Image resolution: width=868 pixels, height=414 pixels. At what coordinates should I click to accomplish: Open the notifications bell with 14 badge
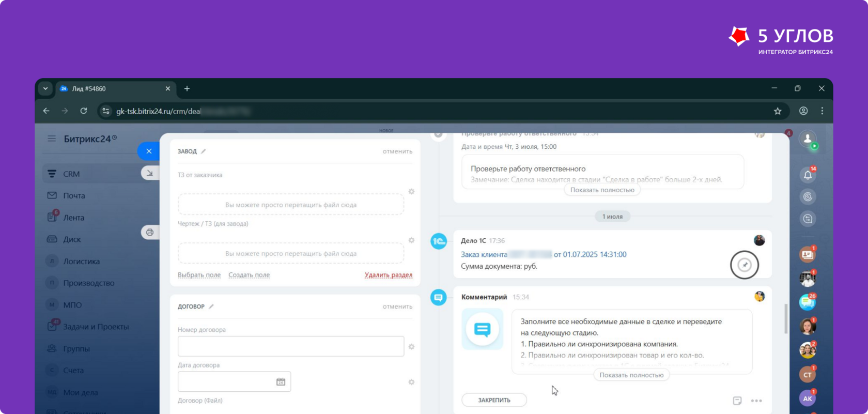pyautogui.click(x=808, y=175)
